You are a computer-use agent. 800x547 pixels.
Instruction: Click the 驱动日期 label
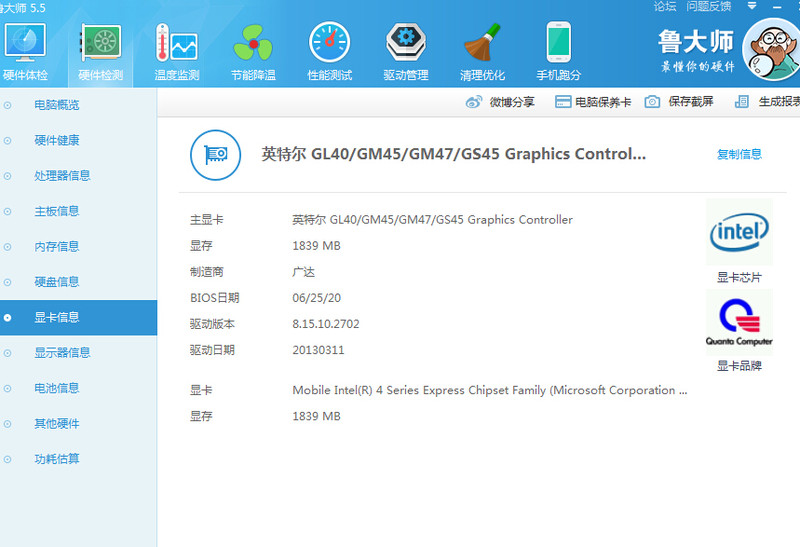click(212, 350)
